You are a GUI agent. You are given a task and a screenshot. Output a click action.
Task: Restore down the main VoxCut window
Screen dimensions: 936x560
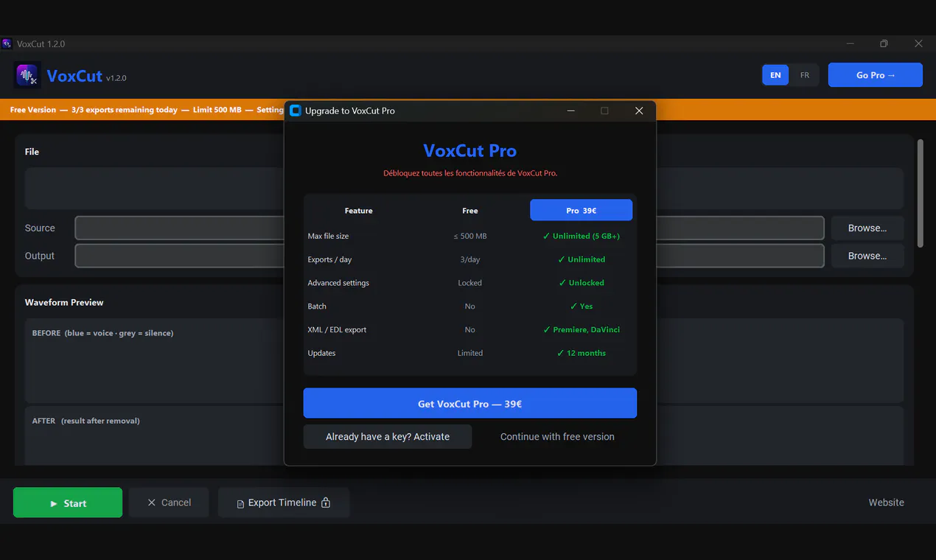click(884, 43)
